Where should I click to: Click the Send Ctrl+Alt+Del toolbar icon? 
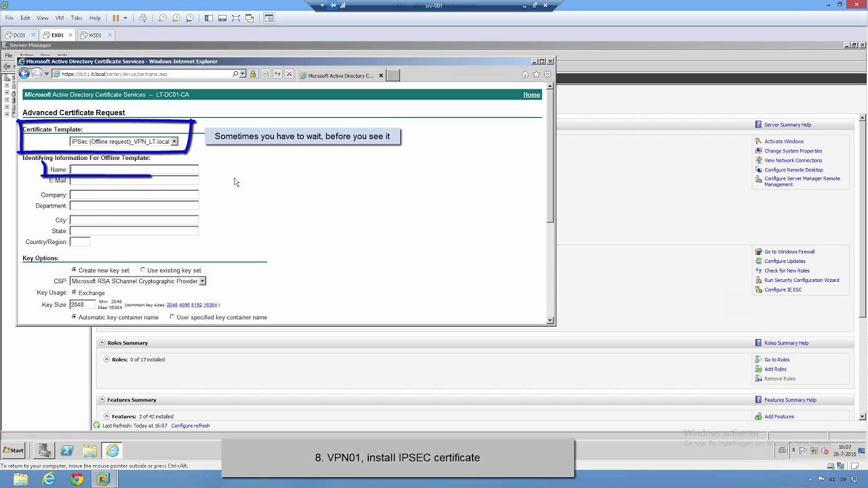click(142, 18)
